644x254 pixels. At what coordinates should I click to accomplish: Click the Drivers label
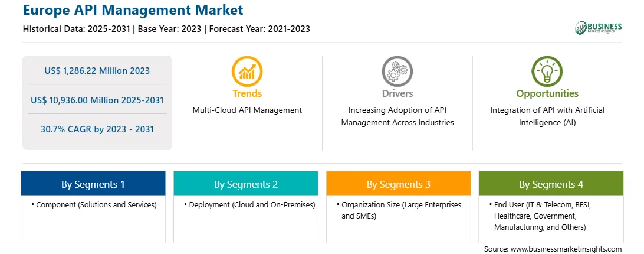[397, 93]
